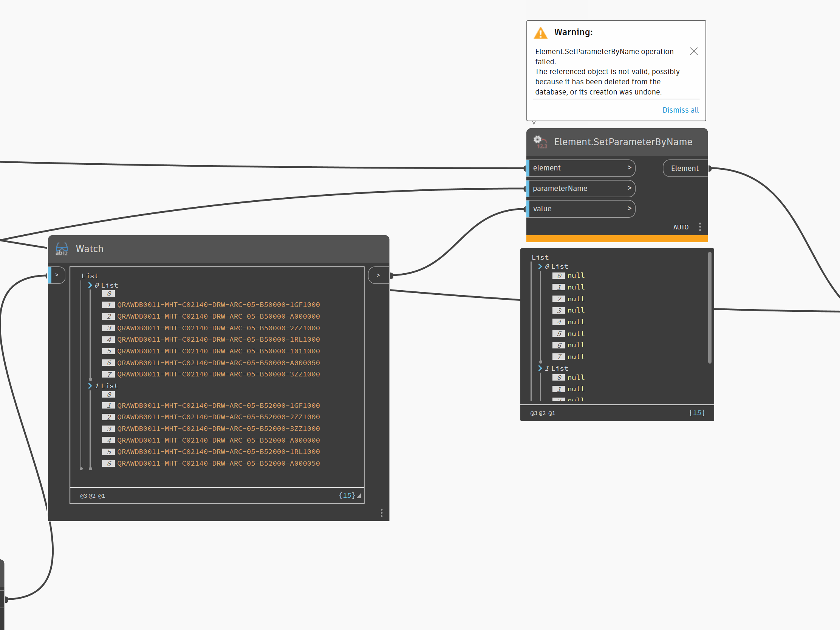Select item ending B50000-A000000
The height and width of the screenshot is (630, 840).
[x=218, y=317]
